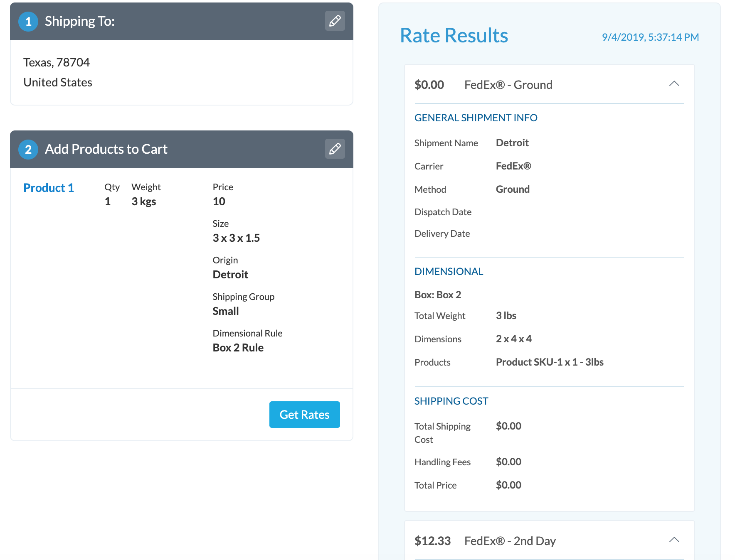Click the Dimensional section heading
This screenshot has height=560, width=735.
[449, 272]
